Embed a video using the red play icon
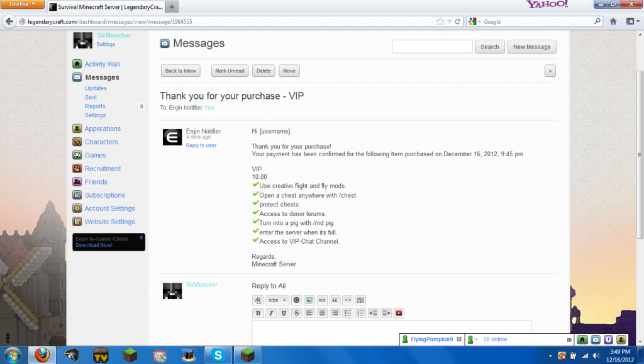This screenshot has height=364, width=644. click(399, 313)
